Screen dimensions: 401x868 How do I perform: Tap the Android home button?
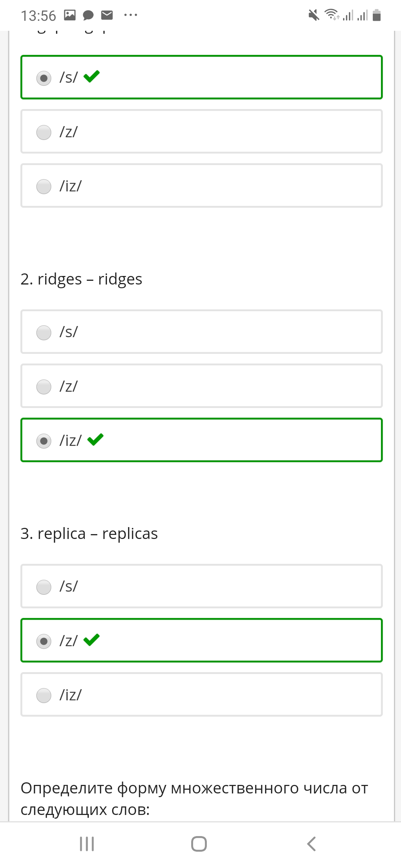[x=199, y=844]
